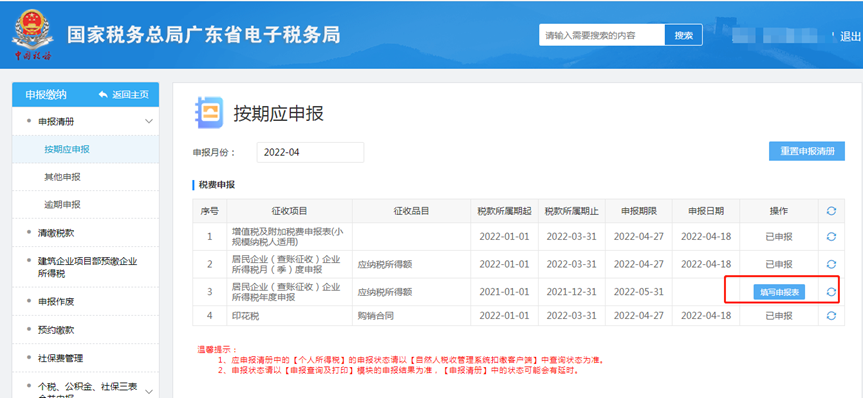863x398 pixels.
Task: Click 税费申报 section heading
Action: click(x=217, y=185)
